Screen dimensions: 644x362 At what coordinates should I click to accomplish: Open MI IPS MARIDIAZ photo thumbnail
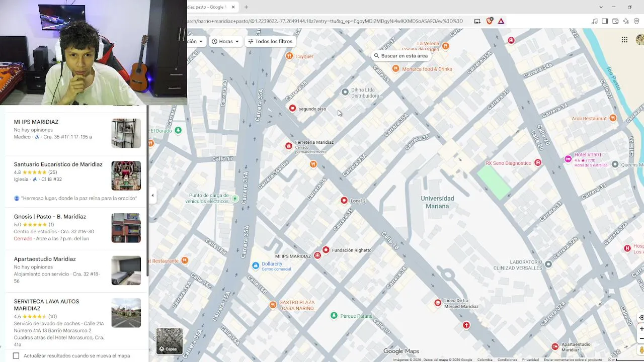[126, 133]
